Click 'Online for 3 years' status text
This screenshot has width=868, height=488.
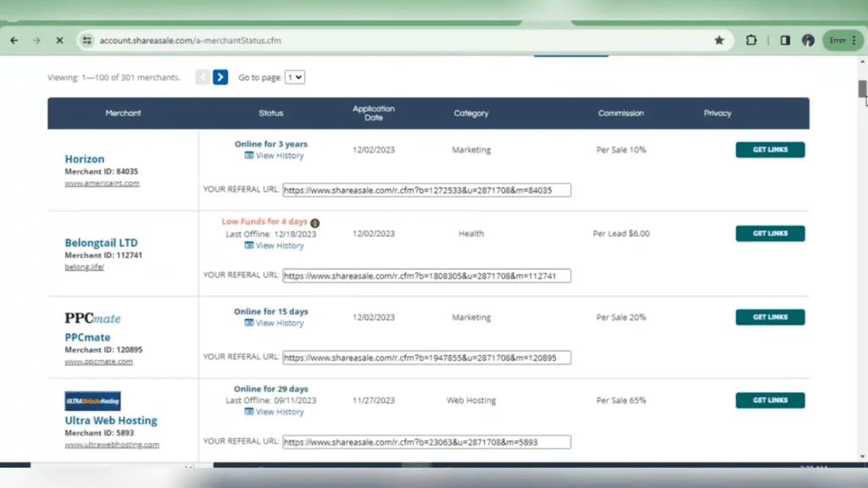[270, 144]
